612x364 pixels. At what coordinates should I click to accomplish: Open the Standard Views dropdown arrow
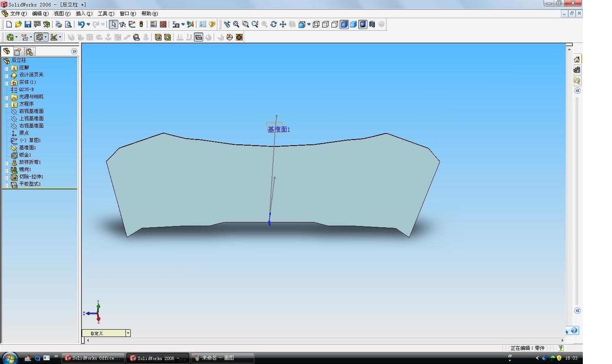tap(309, 24)
